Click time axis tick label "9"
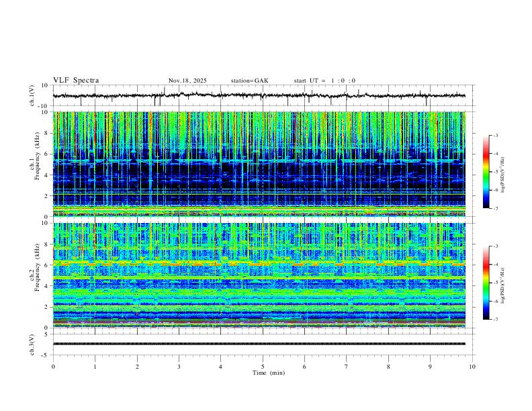Image resolution: width=532 pixels, height=411 pixels. (x=430, y=367)
